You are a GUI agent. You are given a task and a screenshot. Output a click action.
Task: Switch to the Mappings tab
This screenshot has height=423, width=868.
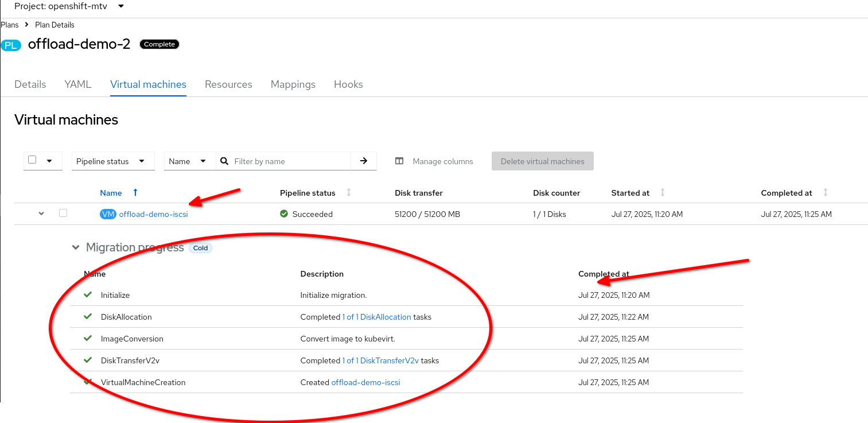(x=293, y=84)
